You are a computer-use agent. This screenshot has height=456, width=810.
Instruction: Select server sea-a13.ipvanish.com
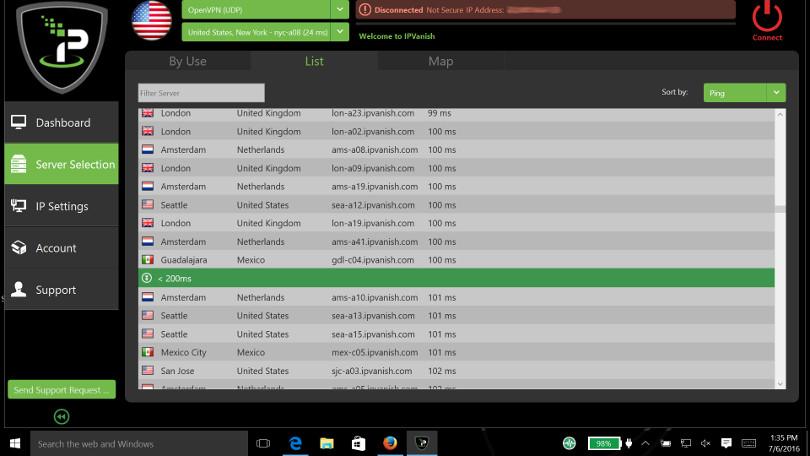click(456, 316)
